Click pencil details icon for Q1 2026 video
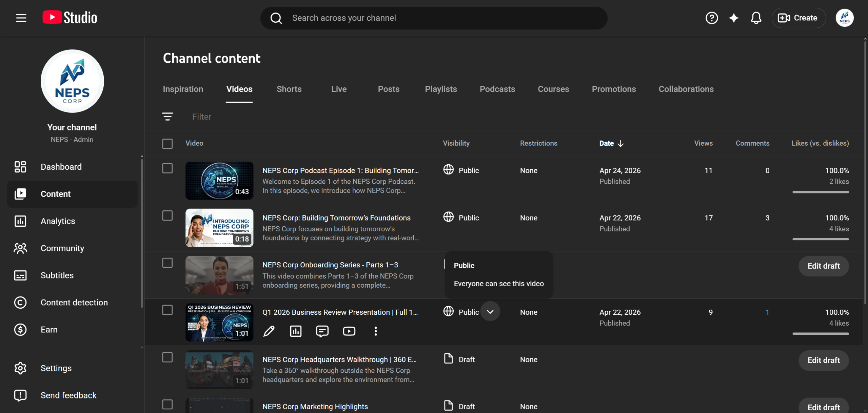 coord(269,331)
